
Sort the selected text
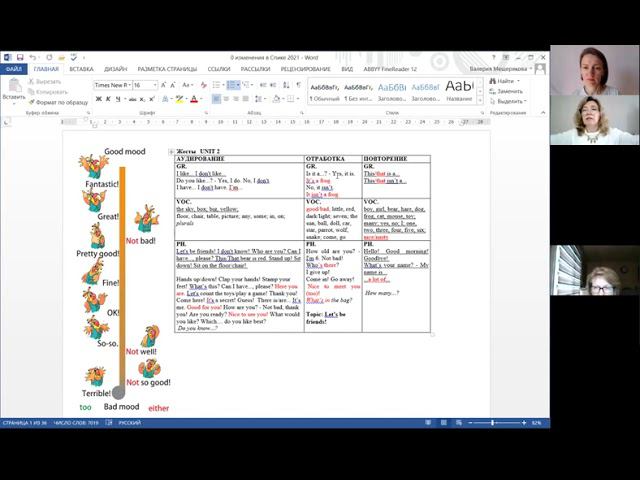tap(286, 85)
